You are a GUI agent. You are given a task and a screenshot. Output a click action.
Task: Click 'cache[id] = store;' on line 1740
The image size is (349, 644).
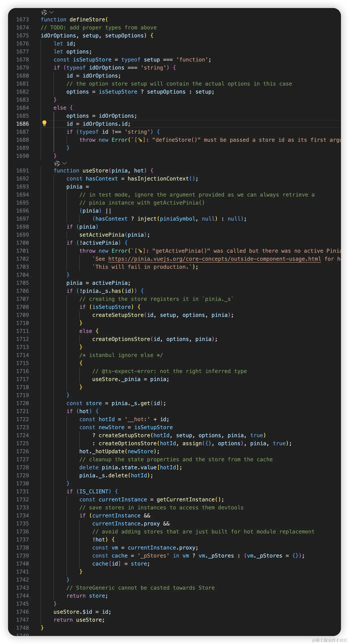click(121, 564)
